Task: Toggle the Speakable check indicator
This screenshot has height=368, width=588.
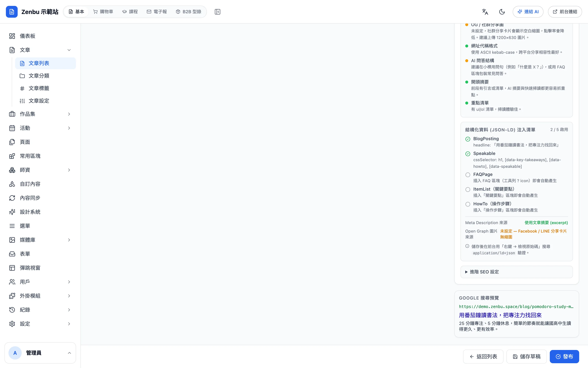Action: (468, 154)
